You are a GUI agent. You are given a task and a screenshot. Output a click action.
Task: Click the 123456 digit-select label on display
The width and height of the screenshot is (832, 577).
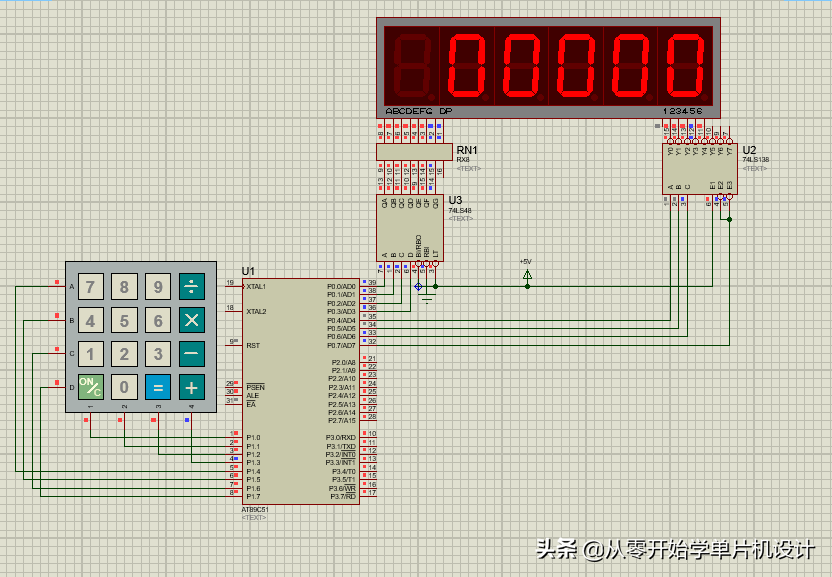[683, 111]
